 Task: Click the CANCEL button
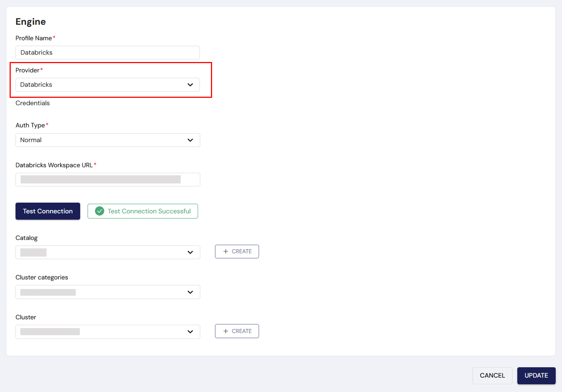pos(492,375)
